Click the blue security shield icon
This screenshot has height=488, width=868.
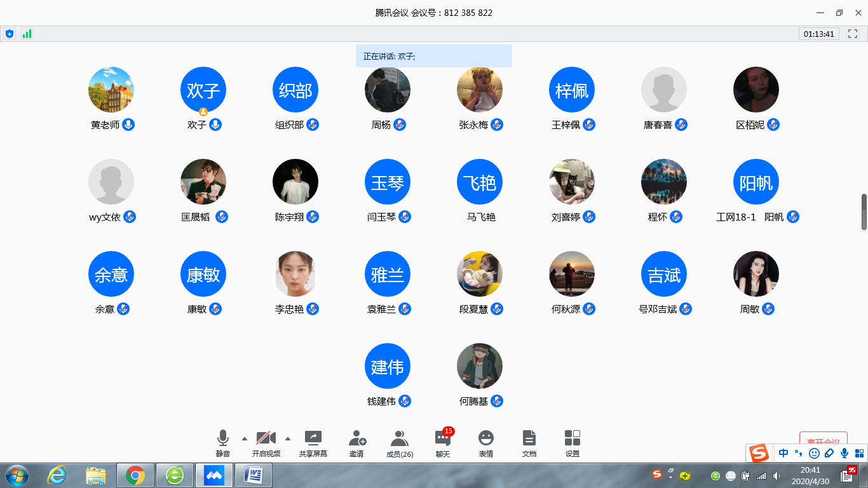[10, 34]
